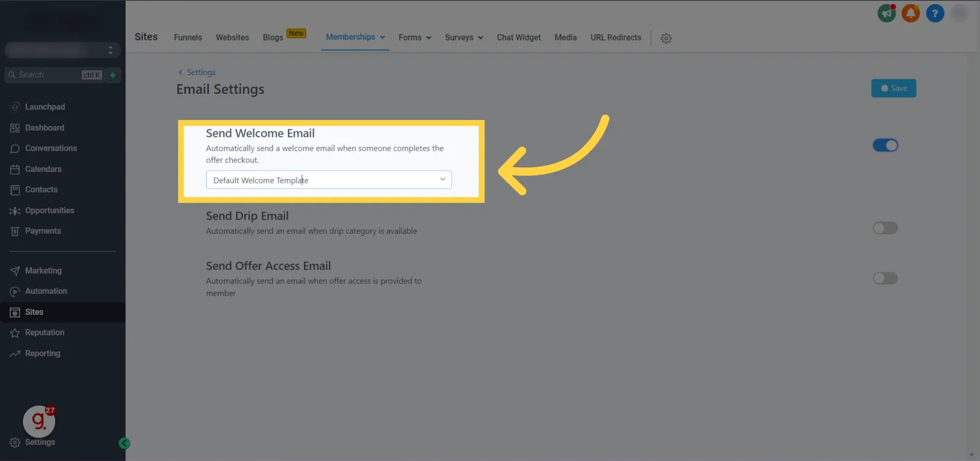
Task: Go back via the Settings breadcrumb link
Action: point(197,72)
